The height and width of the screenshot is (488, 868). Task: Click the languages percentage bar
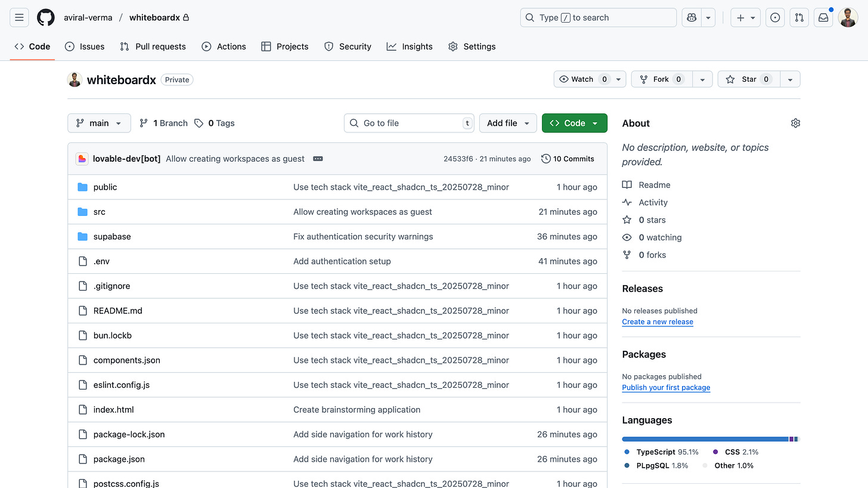pyautogui.click(x=711, y=439)
